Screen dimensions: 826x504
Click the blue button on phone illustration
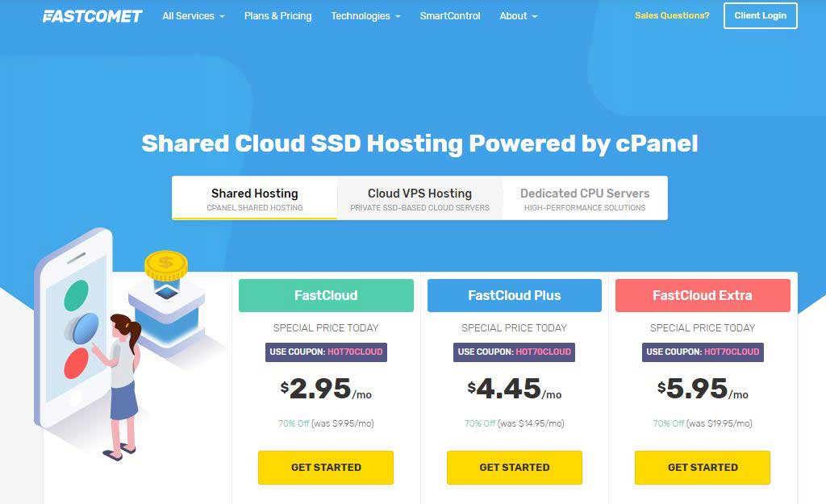tap(83, 329)
